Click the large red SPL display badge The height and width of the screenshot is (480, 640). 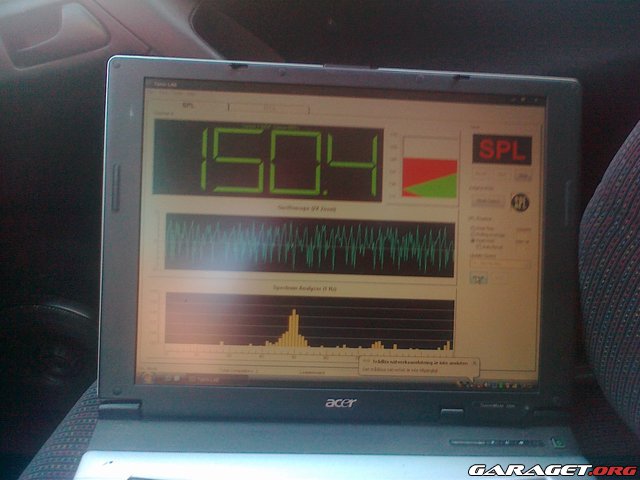coord(503,150)
